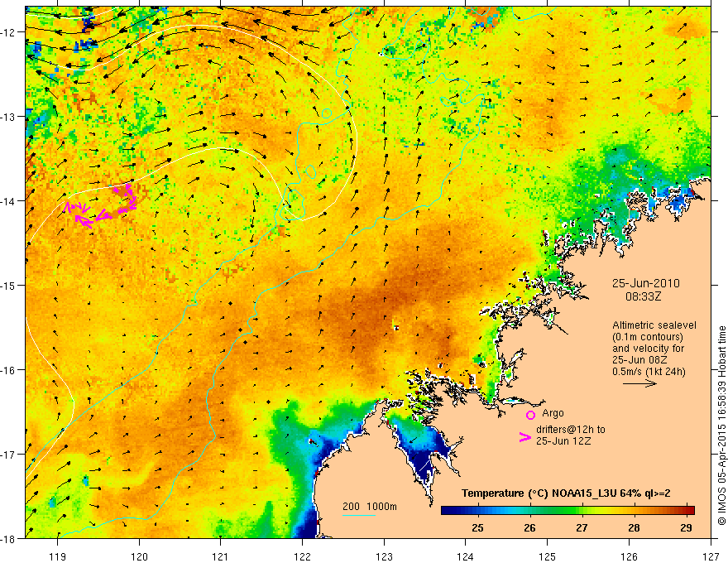Click the "drifters@12h to" legend text
Viewport: 728px width, 563px height.
point(571,429)
